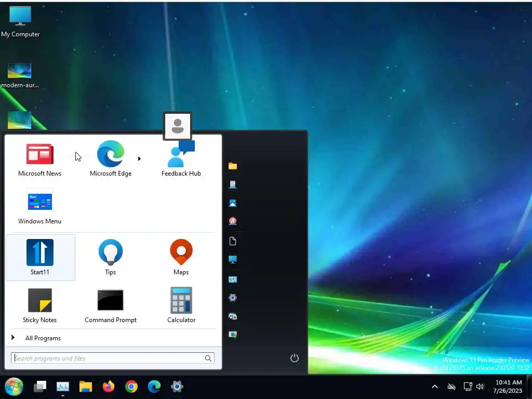
Task: Launch Microsoft Edge from pinned apps
Action: click(x=111, y=159)
